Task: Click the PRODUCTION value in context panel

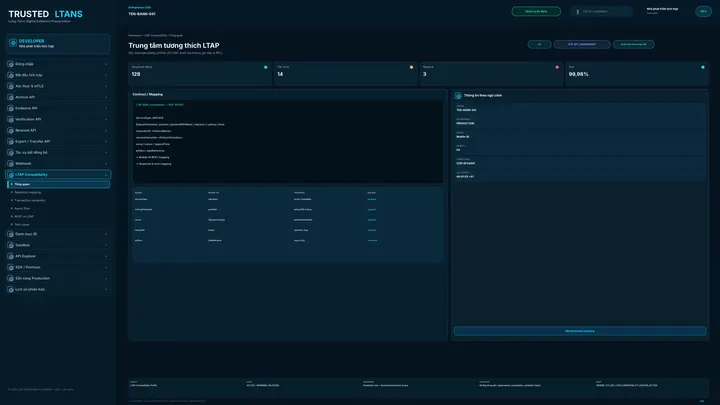Action: (x=465, y=124)
